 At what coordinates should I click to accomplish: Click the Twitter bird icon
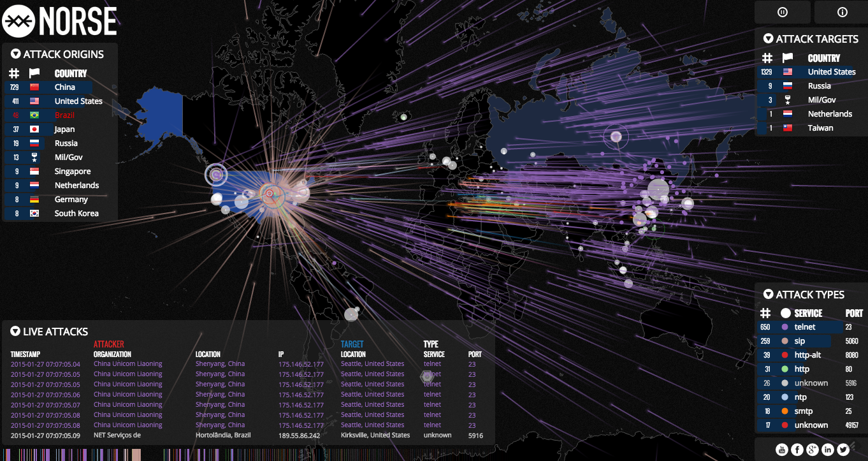843,450
